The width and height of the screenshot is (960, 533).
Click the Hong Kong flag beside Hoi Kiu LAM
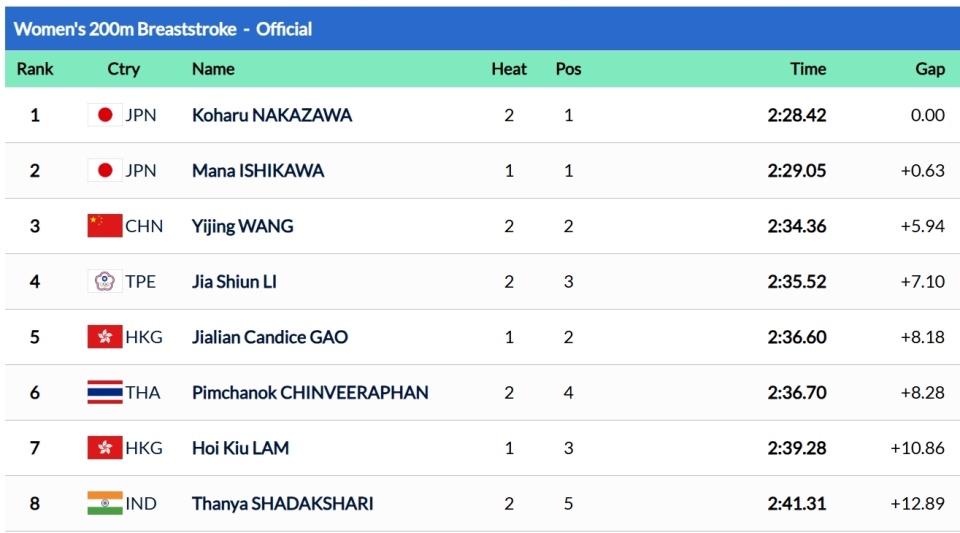104,448
